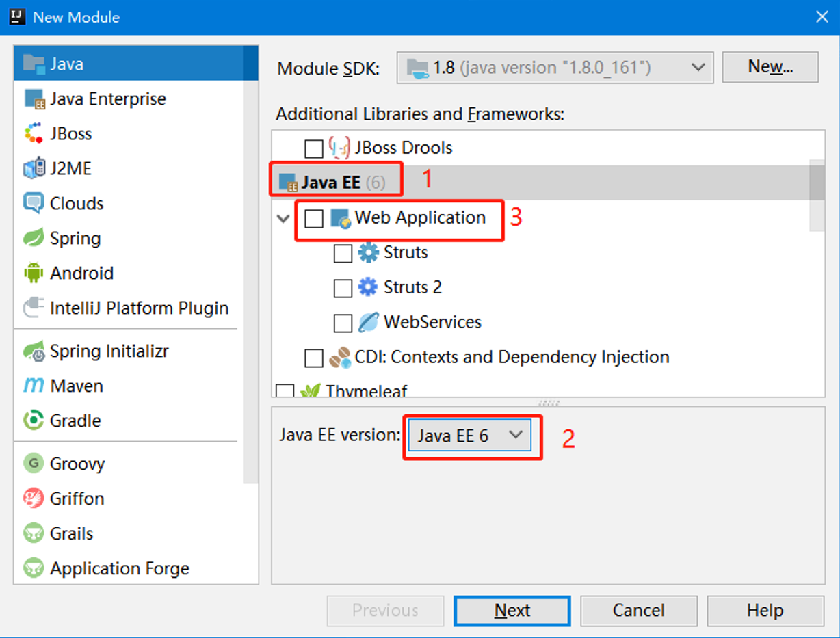
Task: Check the Web Application checkbox
Action: 314,219
